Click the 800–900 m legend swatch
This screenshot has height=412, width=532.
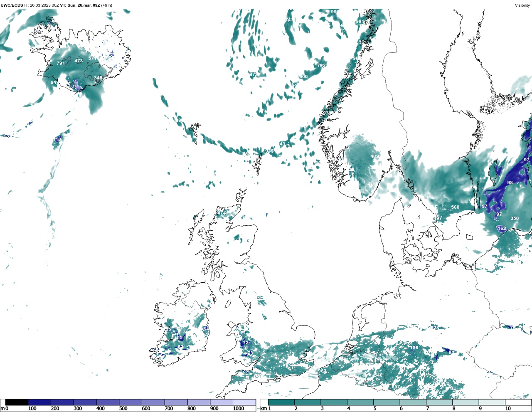[199, 402]
